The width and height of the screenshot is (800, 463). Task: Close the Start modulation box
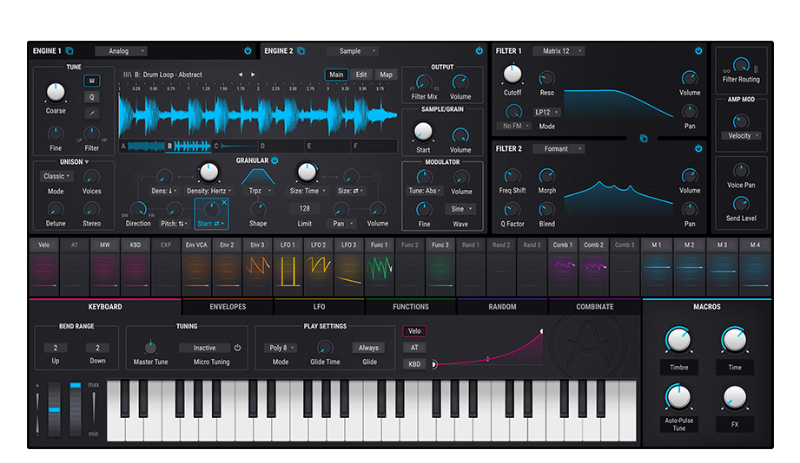coord(224,203)
